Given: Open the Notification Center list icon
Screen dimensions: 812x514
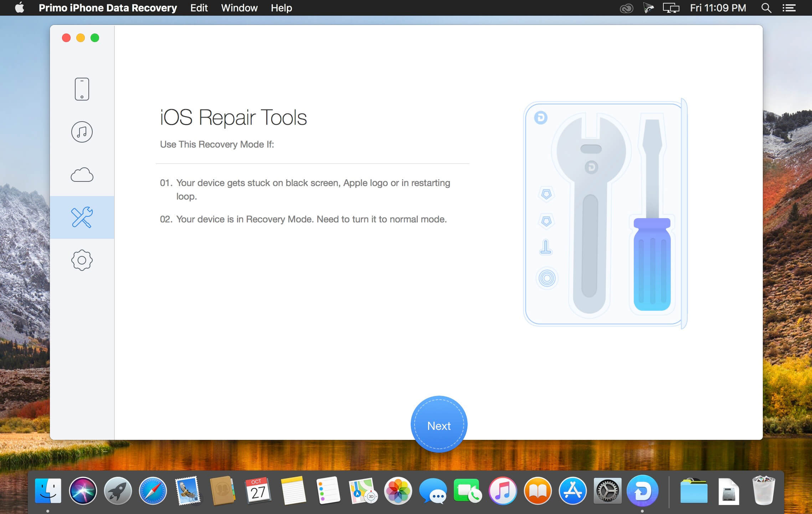Looking at the screenshot, I should pyautogui.click(x=789, y=8).
